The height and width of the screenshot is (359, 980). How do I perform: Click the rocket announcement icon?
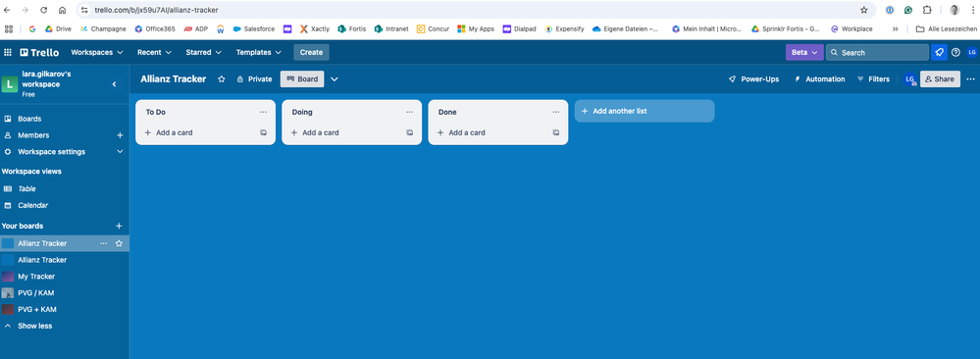939,53
